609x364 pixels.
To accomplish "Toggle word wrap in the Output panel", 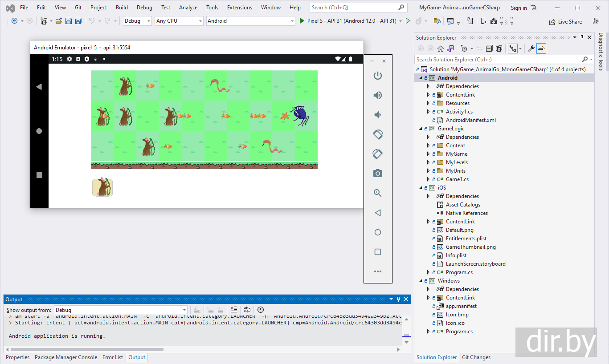I will (x=247, y=310).
